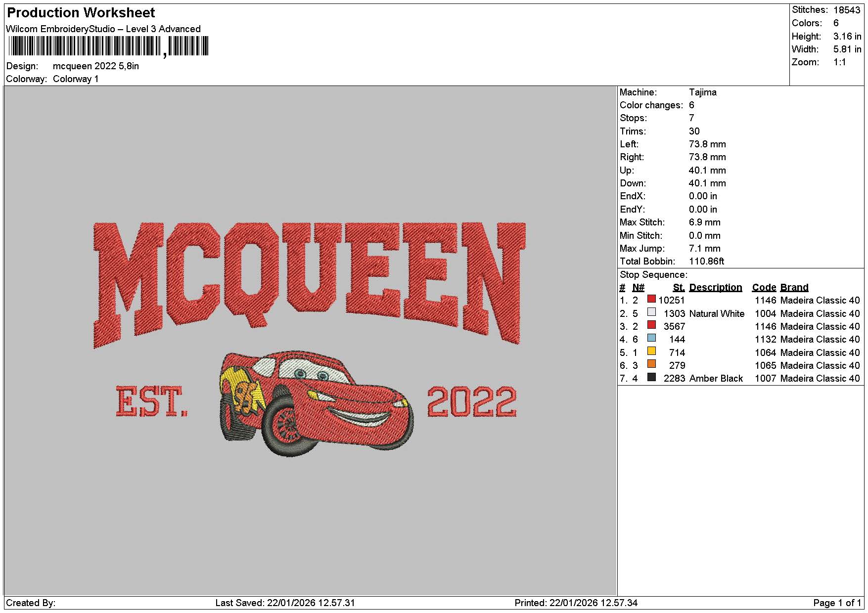Click the red swatch in stop 3 row

point(652,325)
